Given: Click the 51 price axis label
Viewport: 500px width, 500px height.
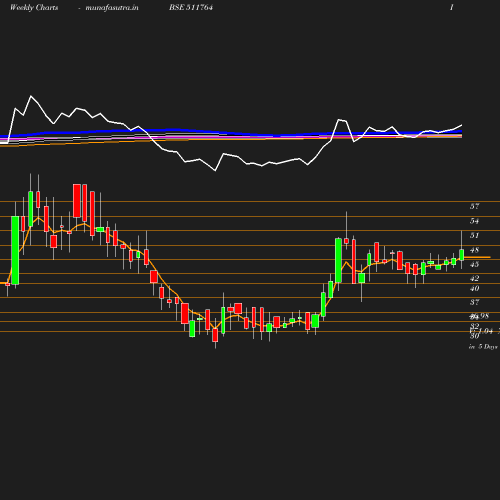Looking at the screenshot, I should click(x=474, y=235).
